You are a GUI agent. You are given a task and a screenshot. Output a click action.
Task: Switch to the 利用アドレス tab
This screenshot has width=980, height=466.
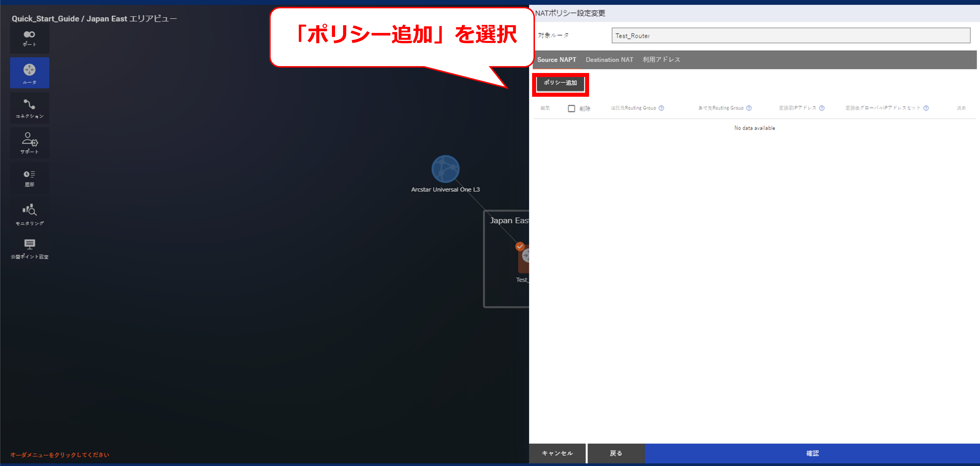pyautogui.click(x=661, y=60)
